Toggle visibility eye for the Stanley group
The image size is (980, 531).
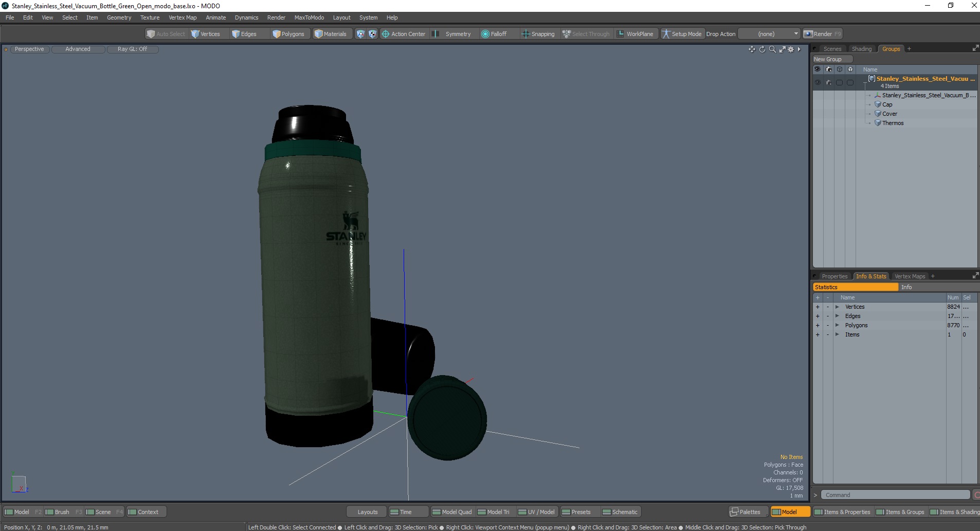click(818, 82)
